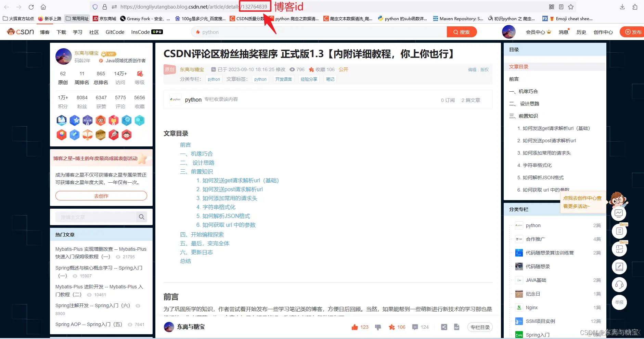Open the 常用网址 bookmarks folder
This screenshot has height=339, width=644.
point(77,18)
